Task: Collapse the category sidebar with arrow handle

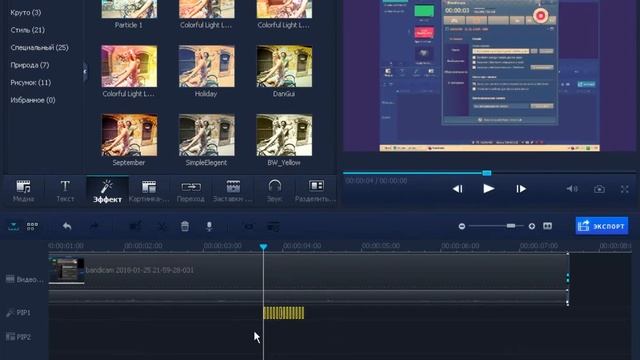Action: coord(85,72)
